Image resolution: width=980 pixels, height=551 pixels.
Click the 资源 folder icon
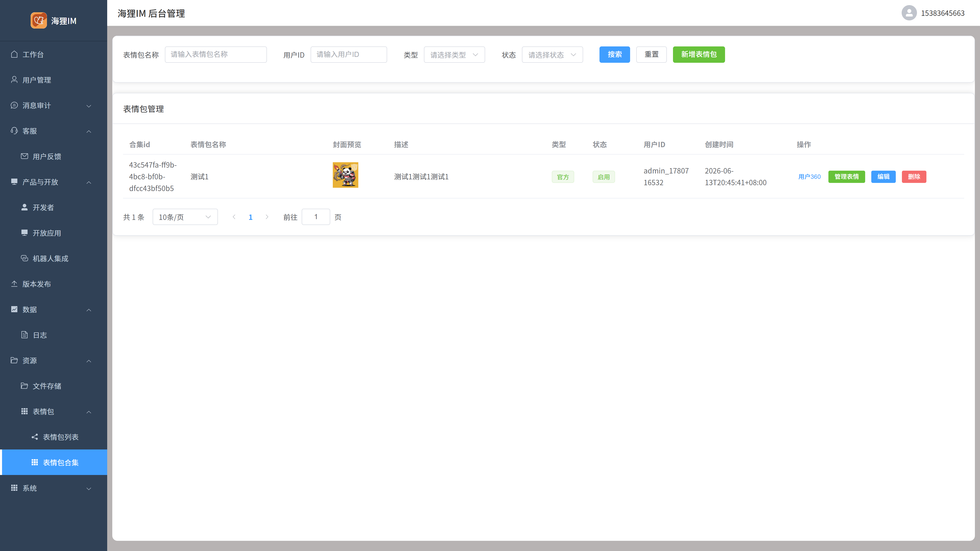pos(14,360)
